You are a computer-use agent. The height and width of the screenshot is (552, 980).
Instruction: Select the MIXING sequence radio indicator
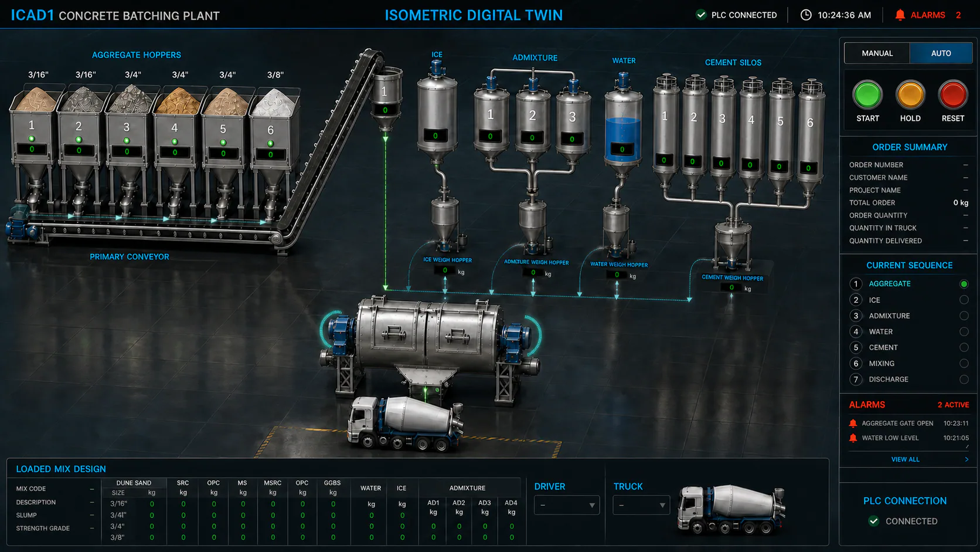click(964, 364)
